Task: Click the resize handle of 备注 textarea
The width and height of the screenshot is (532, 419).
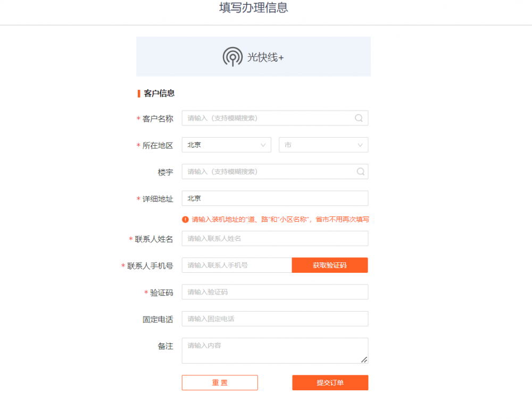Action: tap(364, 359)
